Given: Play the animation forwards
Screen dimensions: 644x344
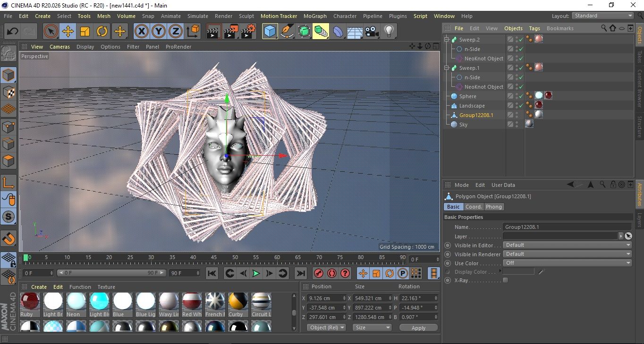Looking at the screenshot, I should pyautogui.click(x=256, y=273).
